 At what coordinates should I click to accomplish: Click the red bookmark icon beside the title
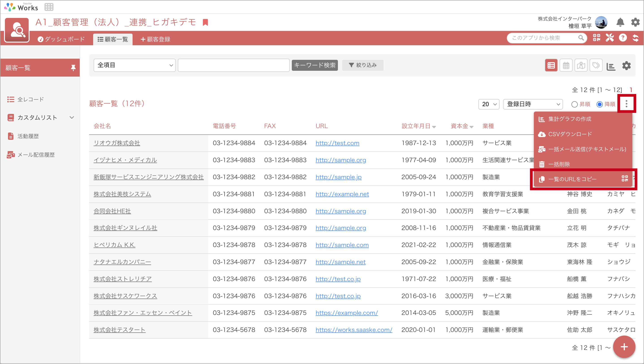205,22
